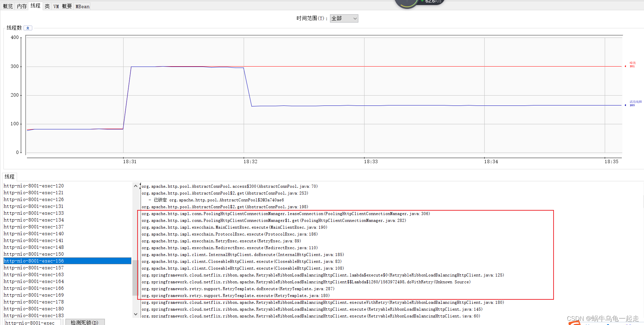Select thread http-nio-8001-exec-131
The height and width of the screenshot is (325, 644).
point(67,206)
